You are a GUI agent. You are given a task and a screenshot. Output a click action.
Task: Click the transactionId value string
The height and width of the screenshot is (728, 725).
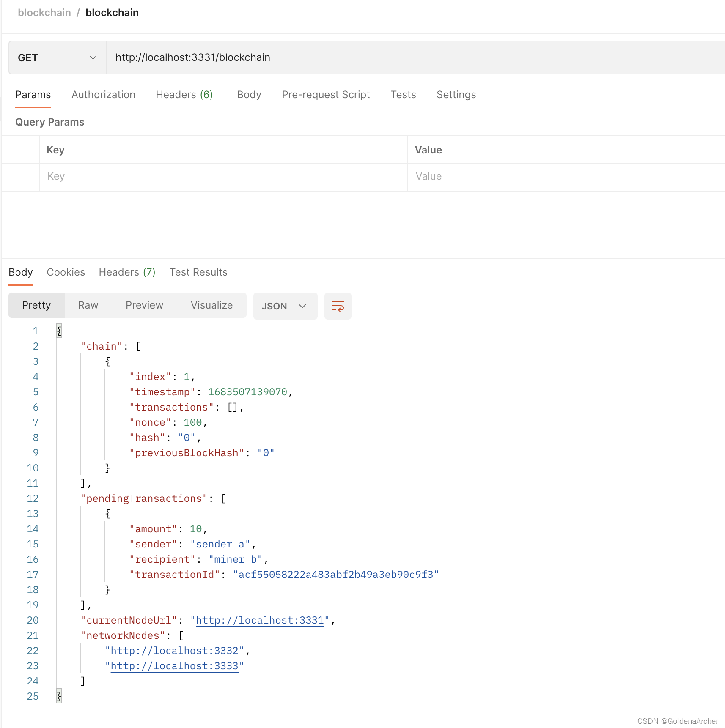336,575
